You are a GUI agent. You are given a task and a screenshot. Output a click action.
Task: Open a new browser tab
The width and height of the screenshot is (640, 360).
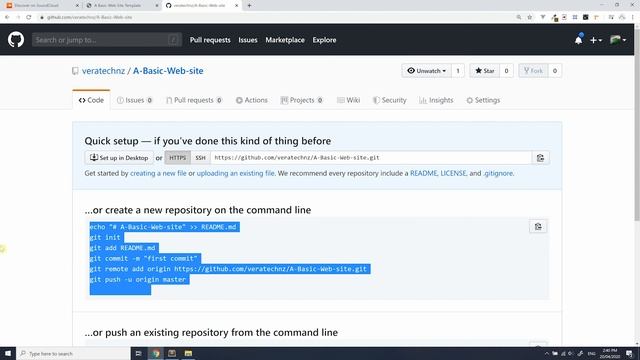pos(249,5)
